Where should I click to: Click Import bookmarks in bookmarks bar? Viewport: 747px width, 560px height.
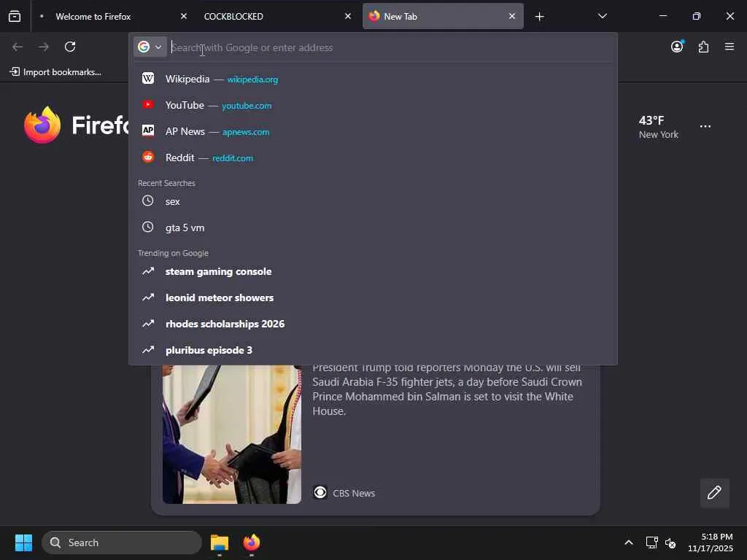click(55, 72)
